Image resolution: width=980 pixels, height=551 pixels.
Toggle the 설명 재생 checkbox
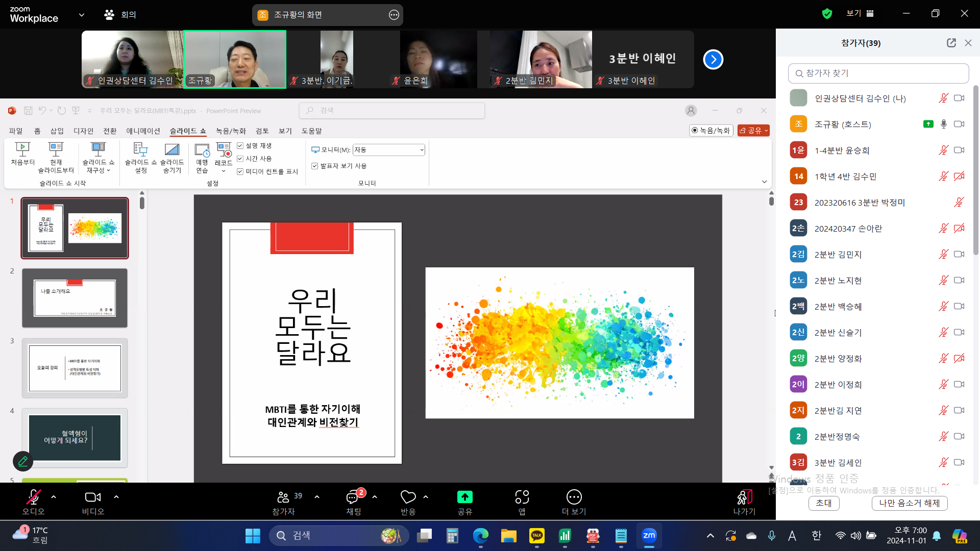[x=240, y=146]
